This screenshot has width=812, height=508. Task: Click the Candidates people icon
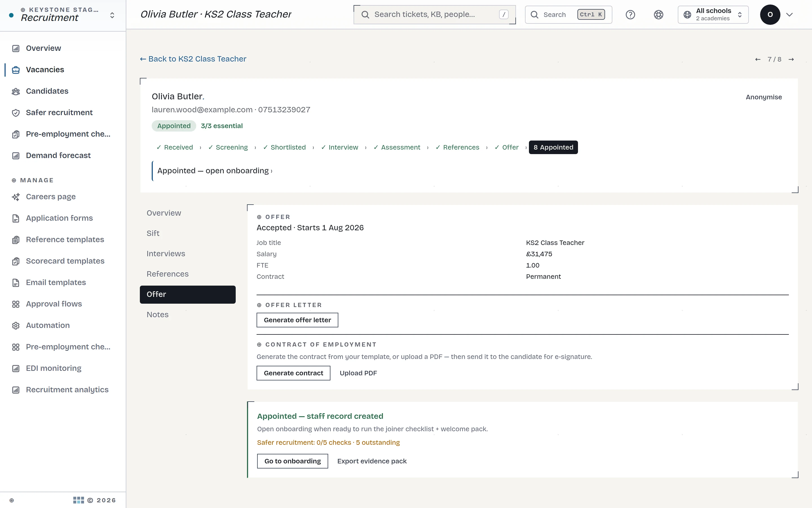click(16, 91)
